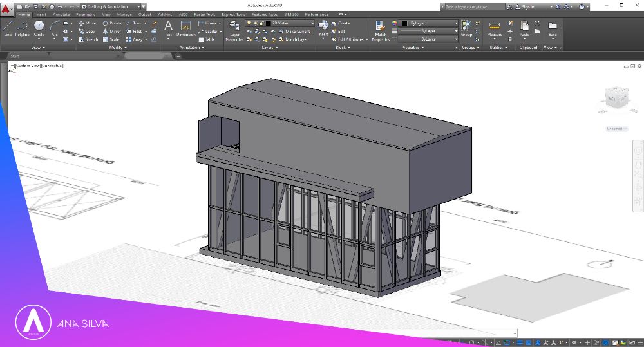Screen dimensions: 644x347
Task: Expand the Annotation panel
Action: [191, 48]
